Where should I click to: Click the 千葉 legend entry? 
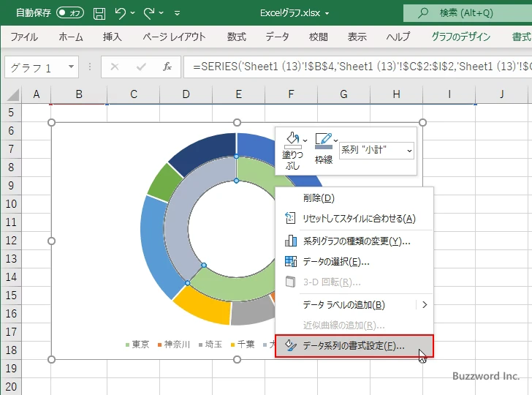(x=243, y=345)
